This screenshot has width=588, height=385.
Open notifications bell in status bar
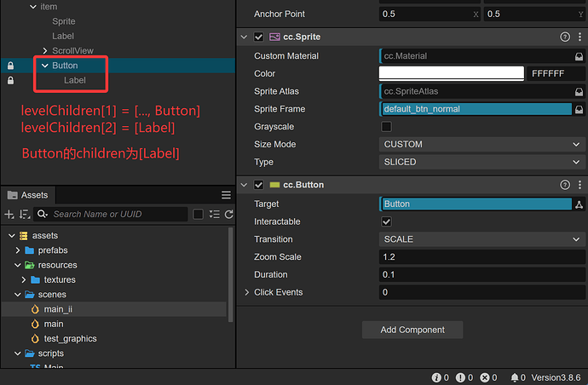[x=518, y=377]
